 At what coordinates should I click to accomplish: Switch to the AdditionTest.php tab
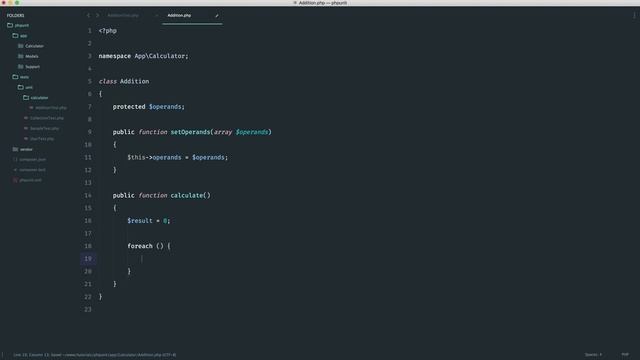[123, 16]
